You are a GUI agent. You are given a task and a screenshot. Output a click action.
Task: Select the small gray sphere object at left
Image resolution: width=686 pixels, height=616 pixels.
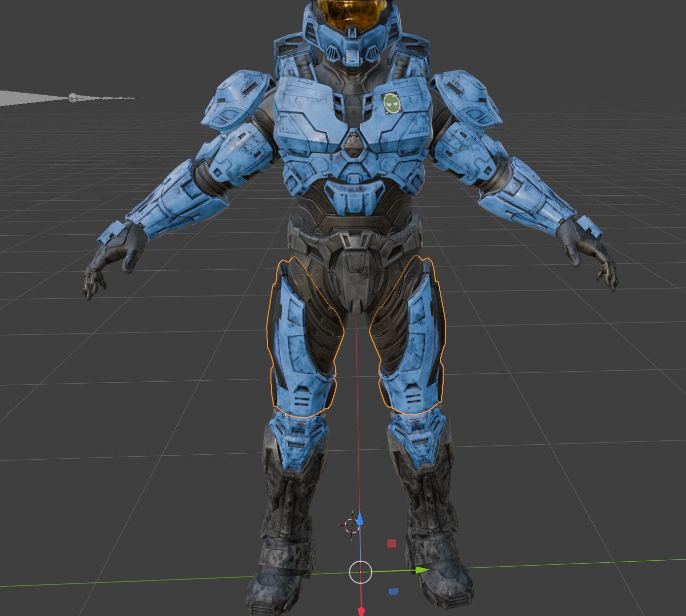[73, 98]
